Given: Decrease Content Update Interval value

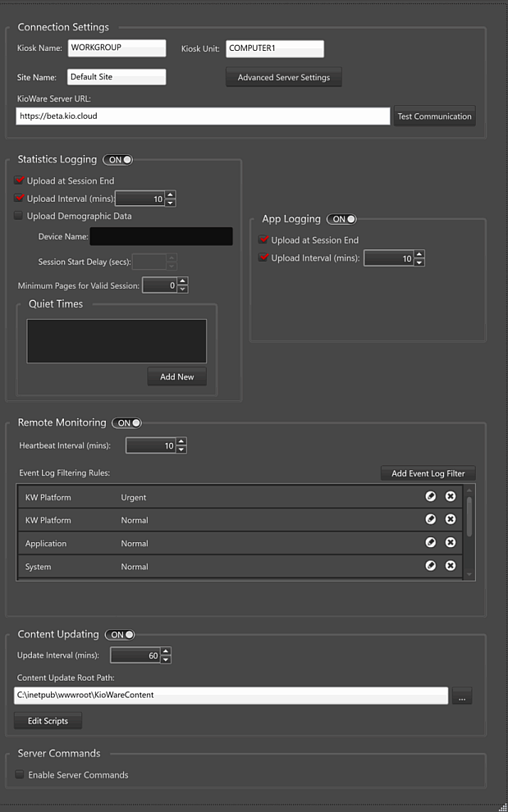Looking at the screenshot, I should [x=166, y=659].
